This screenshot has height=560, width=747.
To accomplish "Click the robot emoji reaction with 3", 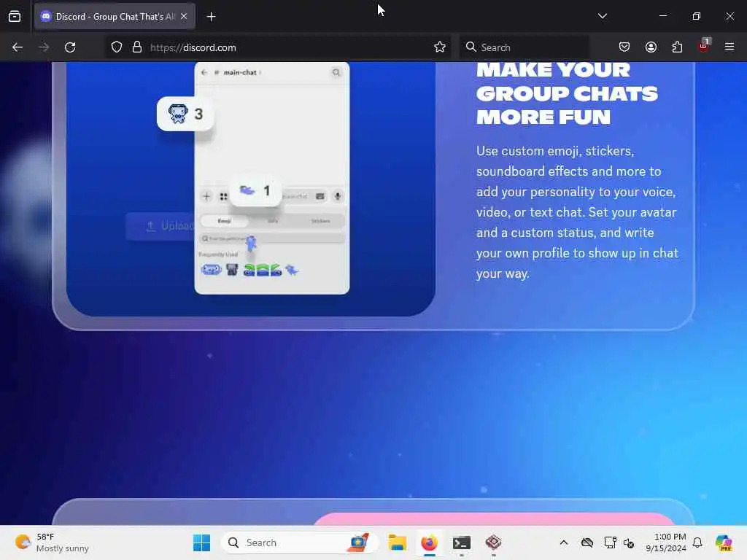I will tap(185, 114).
